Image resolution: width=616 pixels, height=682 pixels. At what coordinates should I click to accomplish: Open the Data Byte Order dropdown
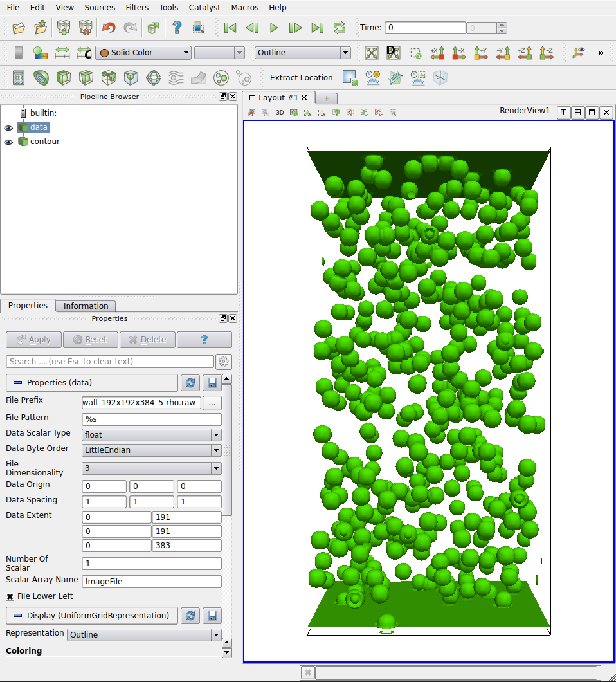point(151,450)
